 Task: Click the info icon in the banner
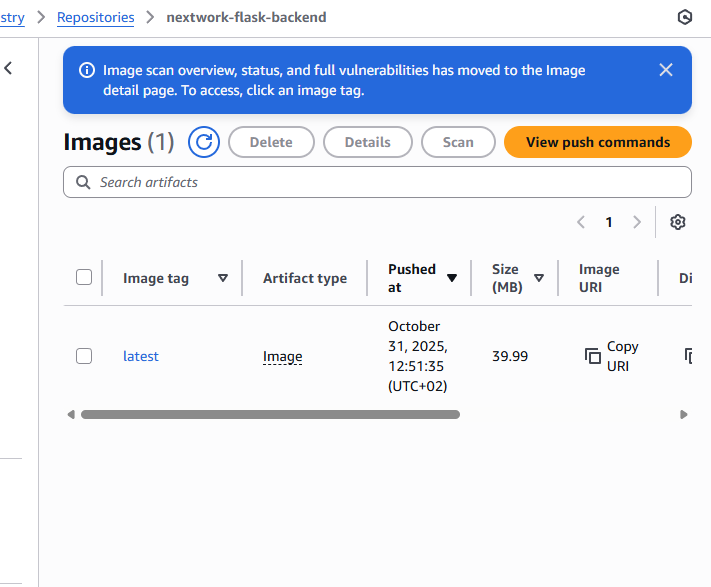click(86, 71)
